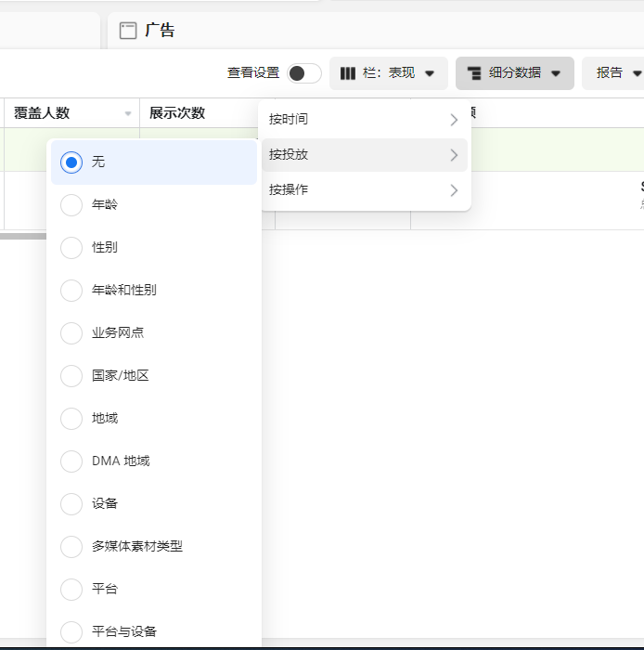Open the 按操作 submenu

(x=365, y=189)
